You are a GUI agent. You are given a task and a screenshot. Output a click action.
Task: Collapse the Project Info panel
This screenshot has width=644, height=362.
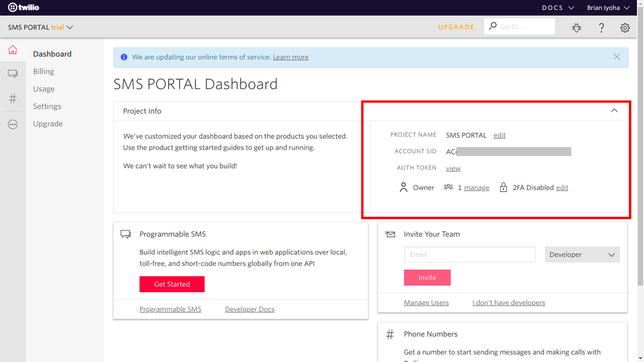point(614,111)
